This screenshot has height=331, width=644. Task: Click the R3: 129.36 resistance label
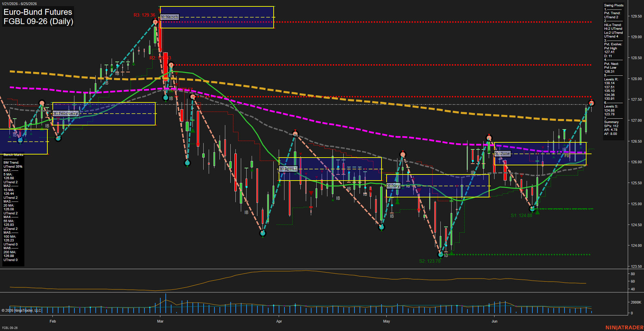144,15
